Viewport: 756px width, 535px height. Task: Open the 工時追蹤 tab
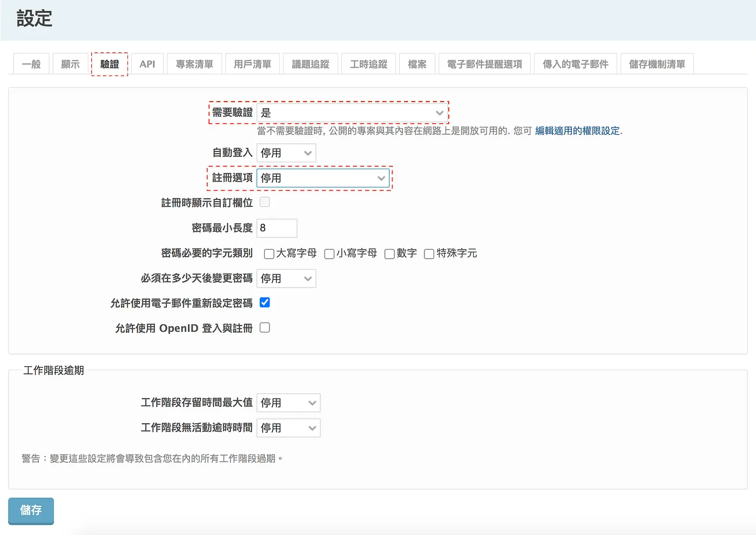(369, 64)
